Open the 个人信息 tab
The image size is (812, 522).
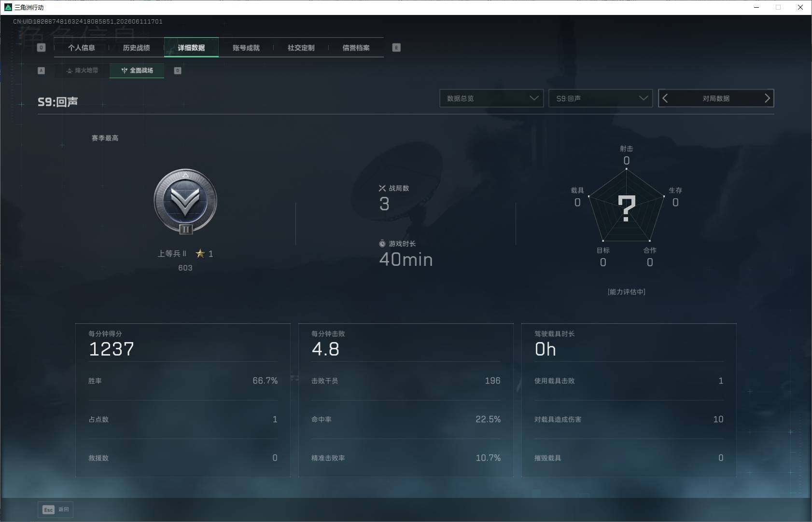(82, 48)
